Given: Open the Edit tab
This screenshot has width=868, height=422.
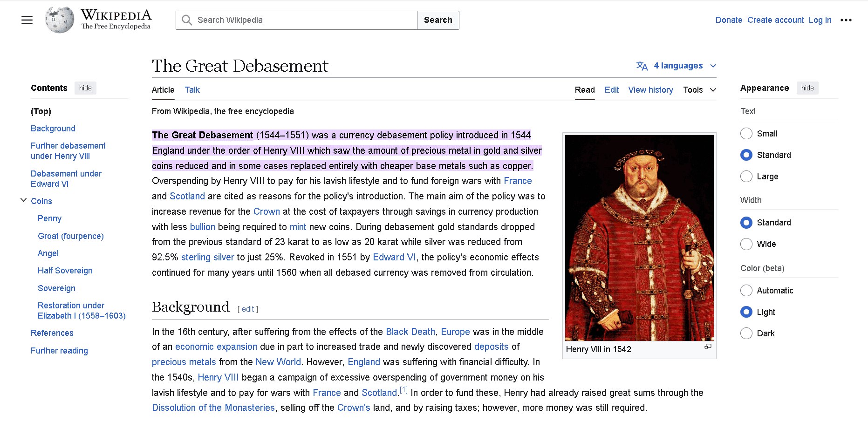Looking at the screenshot, I should click(612, 90).
